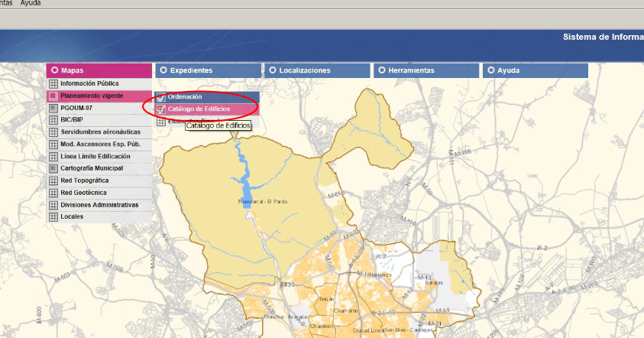
Task: Toggle the Ordenación checkbox
Action: [161, 97]
